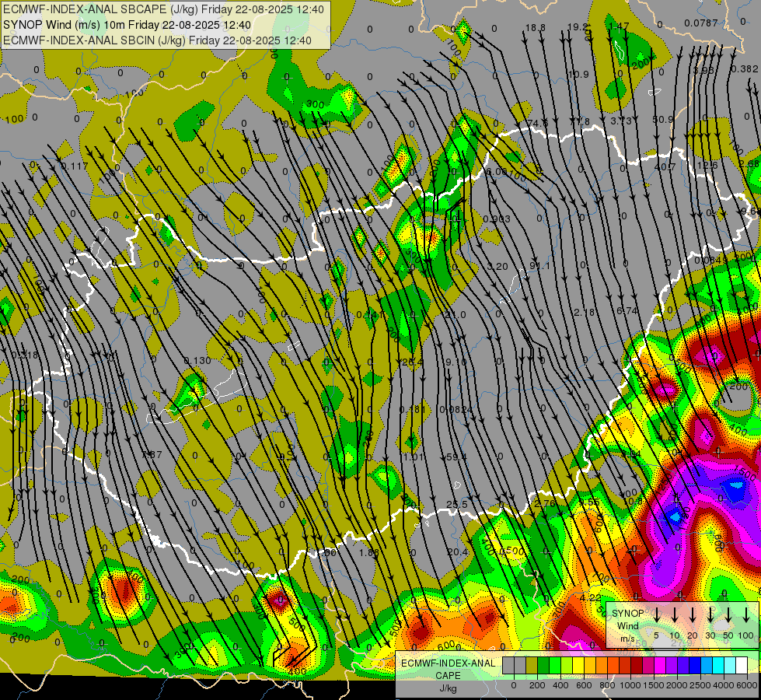Click the 0.382 value on the map
The width and height of the screenshot is (761, 700).
coord(745,69)
